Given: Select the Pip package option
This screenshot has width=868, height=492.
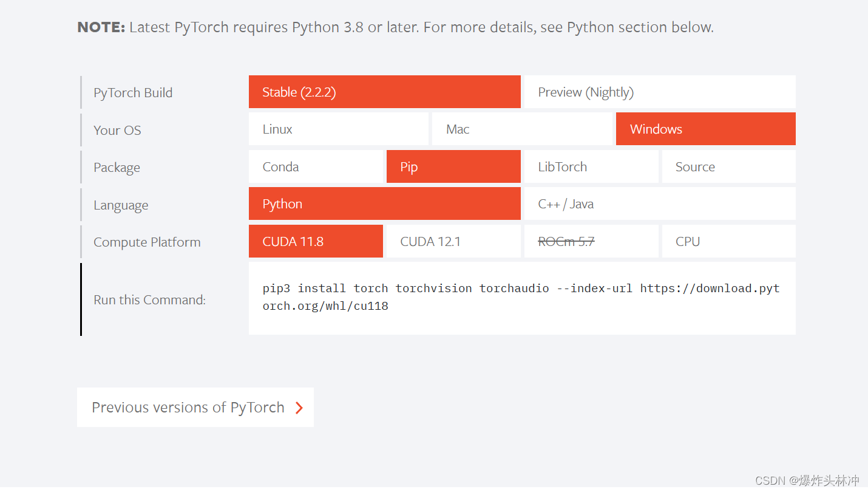Looking at the screenshot, I should pos(453,167).
